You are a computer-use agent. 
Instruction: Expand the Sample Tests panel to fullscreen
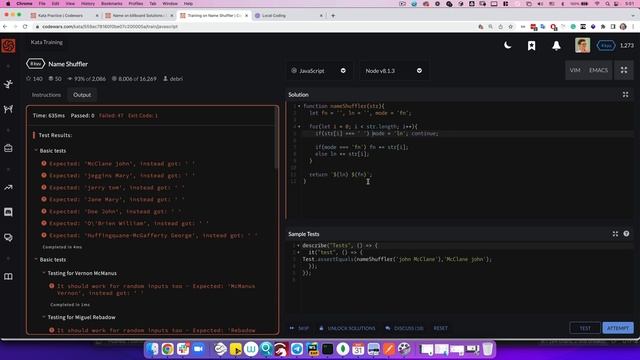[x=615, y=234]
